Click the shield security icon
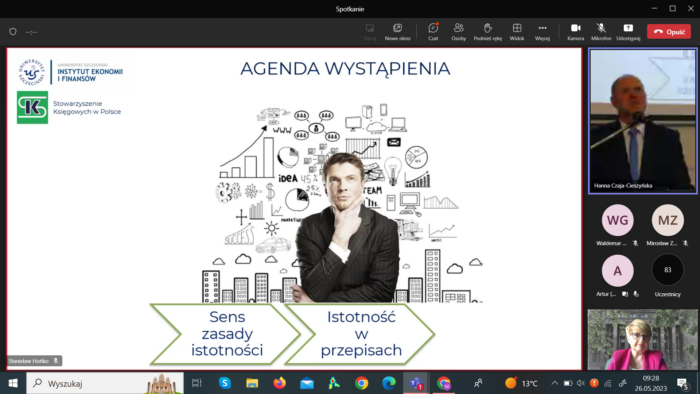This screenshot has width=700, height=394. click(x=13, y=32)
